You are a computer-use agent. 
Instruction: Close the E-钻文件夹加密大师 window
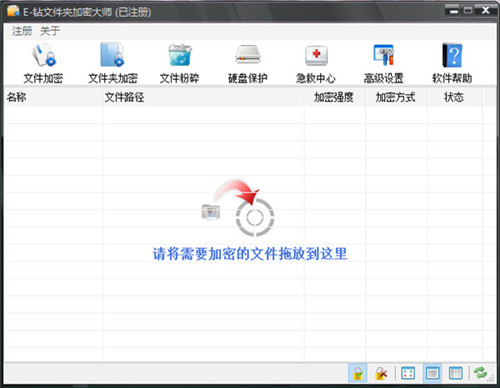486,11
